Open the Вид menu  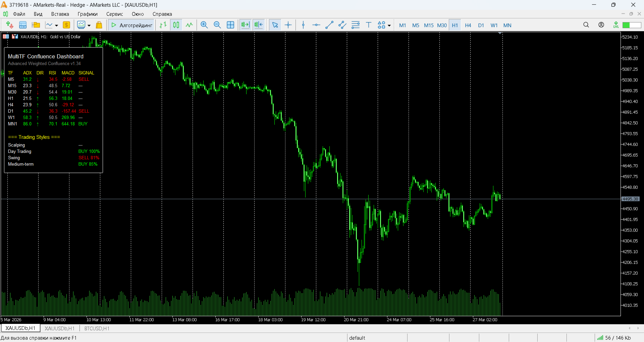click(38, 14)
